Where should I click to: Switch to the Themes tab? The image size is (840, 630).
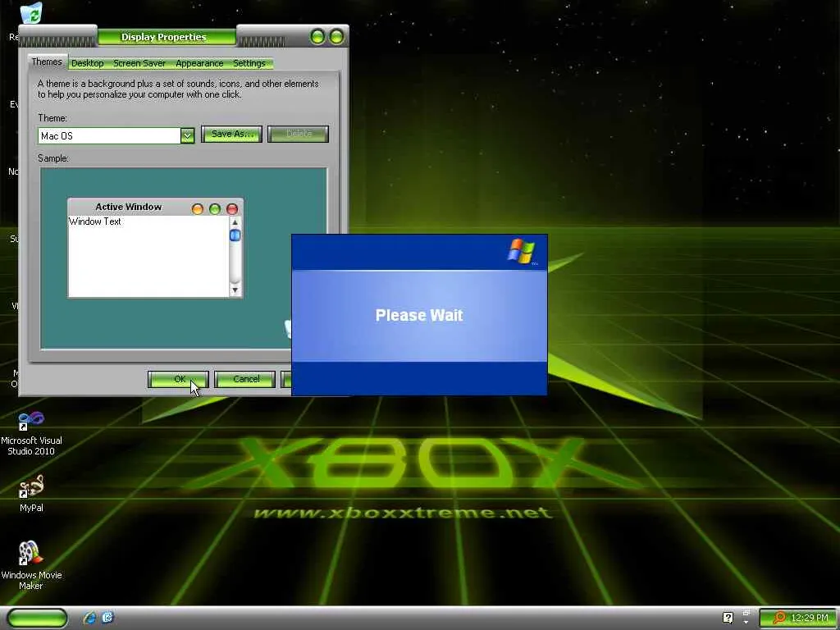47,62
